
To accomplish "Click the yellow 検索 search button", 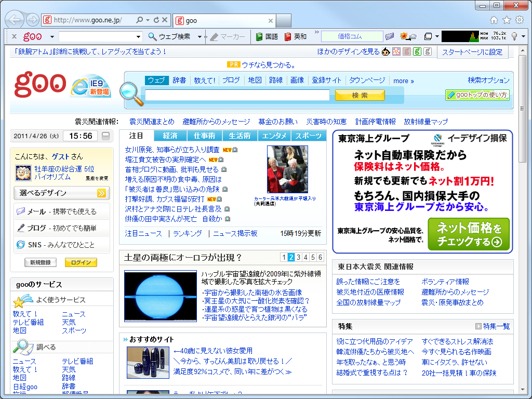I will (360, 95).
